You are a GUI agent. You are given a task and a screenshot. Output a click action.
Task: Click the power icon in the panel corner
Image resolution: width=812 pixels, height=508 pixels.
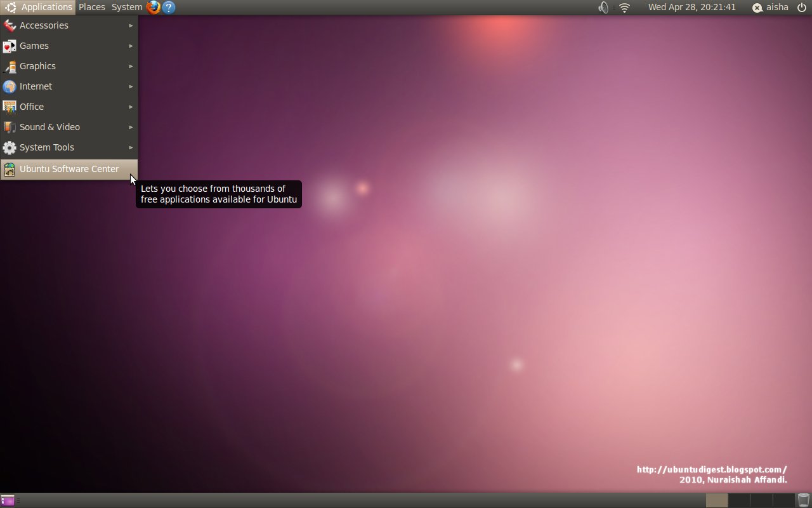point(802,7)
